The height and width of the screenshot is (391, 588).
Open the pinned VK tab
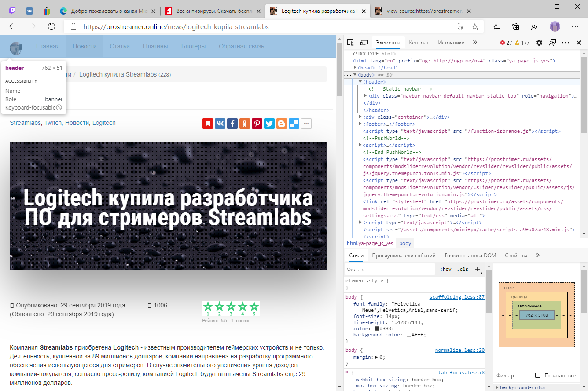29,11
